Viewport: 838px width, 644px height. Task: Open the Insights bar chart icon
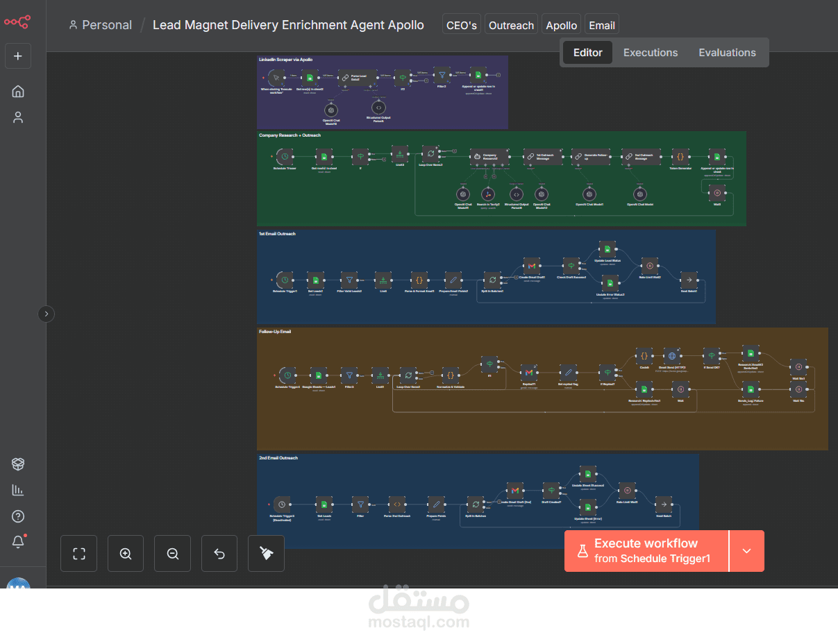(x=18, y=491)
